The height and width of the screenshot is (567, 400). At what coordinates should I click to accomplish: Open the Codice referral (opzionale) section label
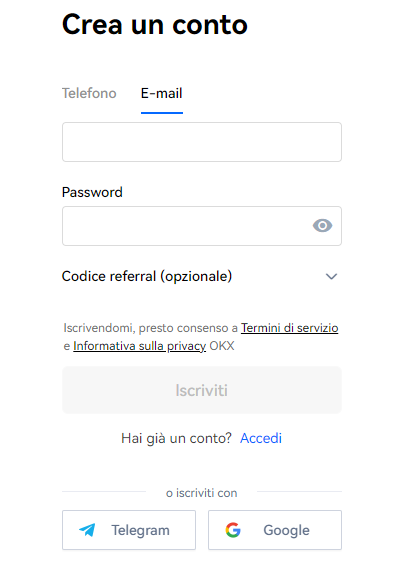[x=147, y=276]
